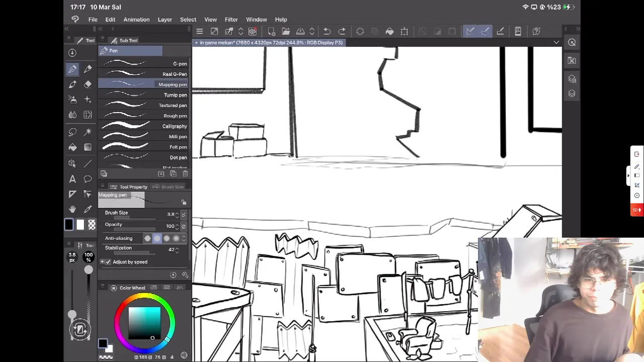Adjust Brush Size stepper arrows
Image resolution: width=644 pixels, height=362 pixels.
177,215
